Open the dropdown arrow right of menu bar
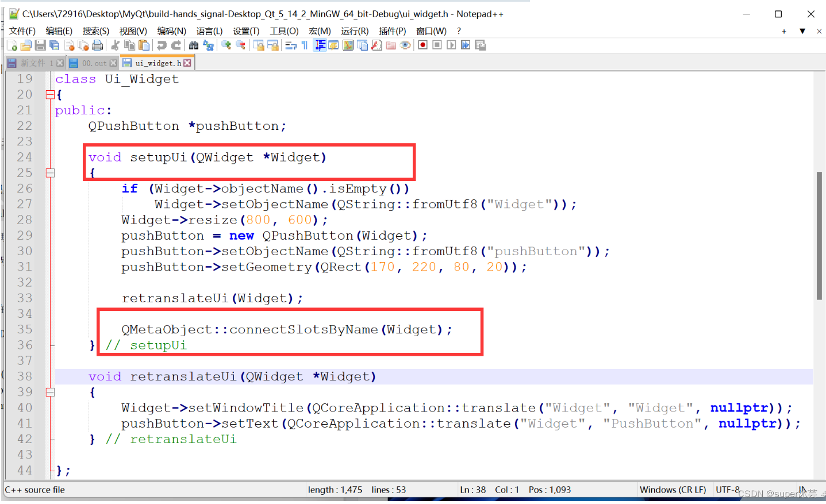 tap(802, 32)
